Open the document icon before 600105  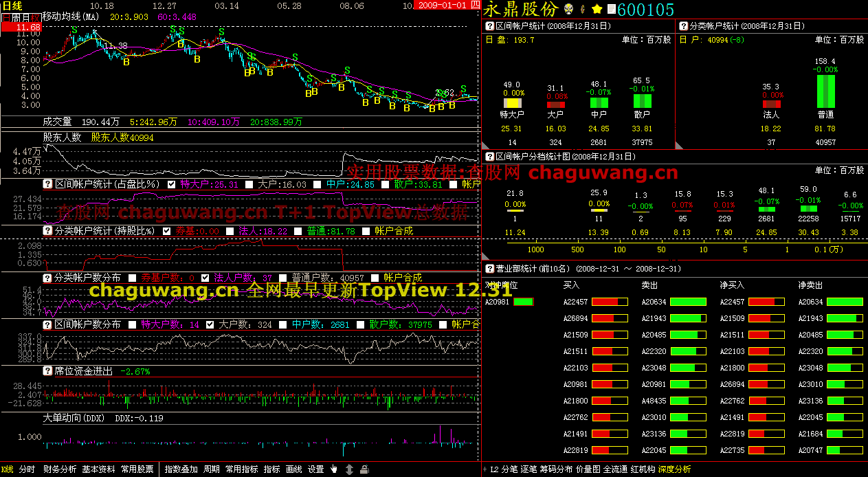(611, 9)
